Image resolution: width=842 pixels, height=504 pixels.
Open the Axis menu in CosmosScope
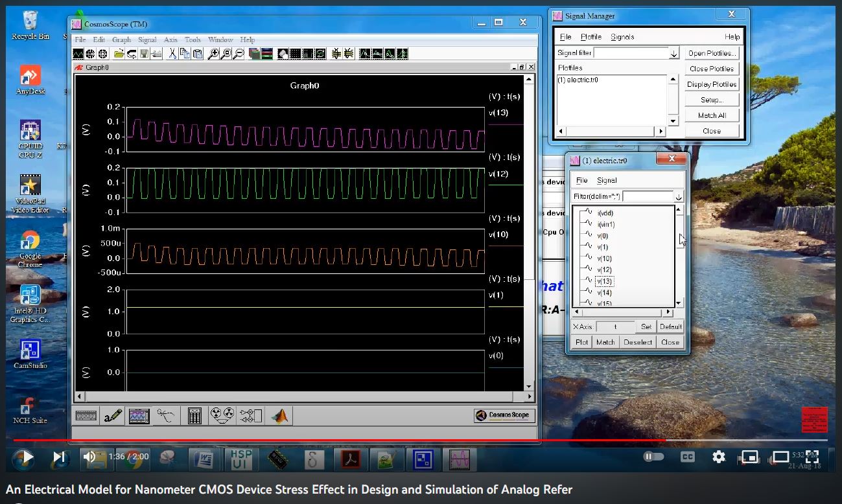[170, 40]
